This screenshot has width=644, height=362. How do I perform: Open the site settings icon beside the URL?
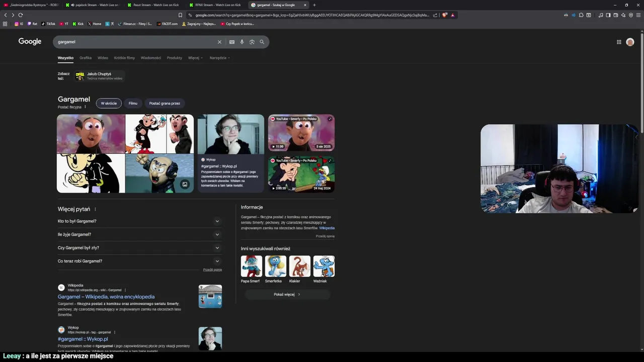coord(190,15)
